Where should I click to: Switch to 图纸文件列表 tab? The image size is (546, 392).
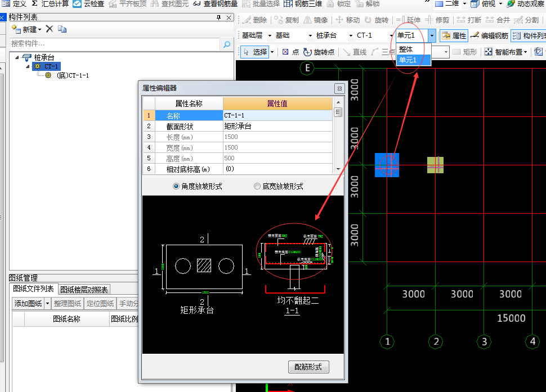[33, 289]
